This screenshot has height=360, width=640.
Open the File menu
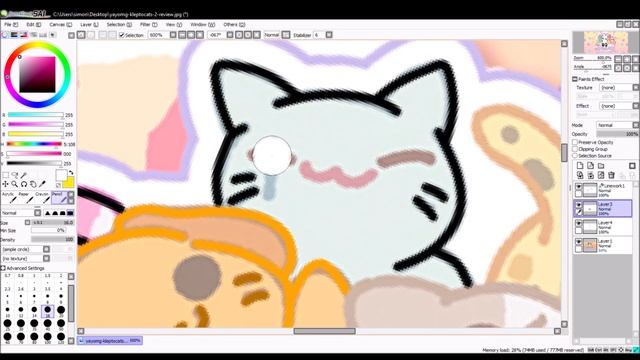(11, 24)
